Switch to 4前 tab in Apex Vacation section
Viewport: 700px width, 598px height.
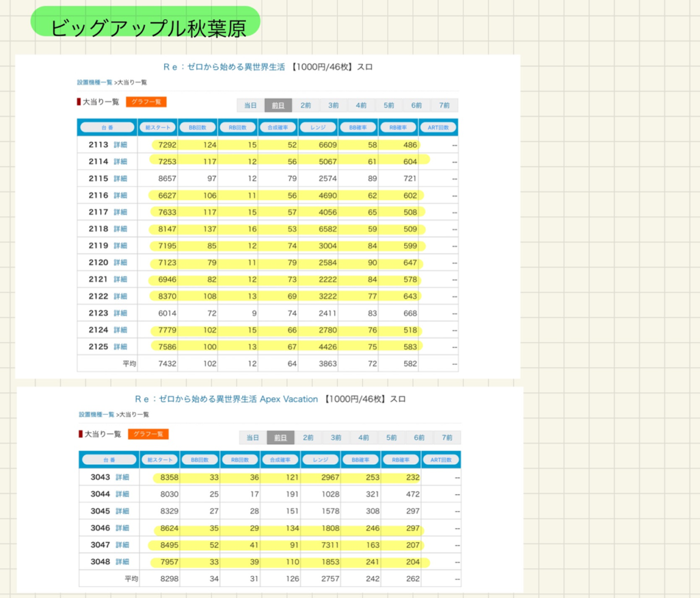tap(364, 437)
